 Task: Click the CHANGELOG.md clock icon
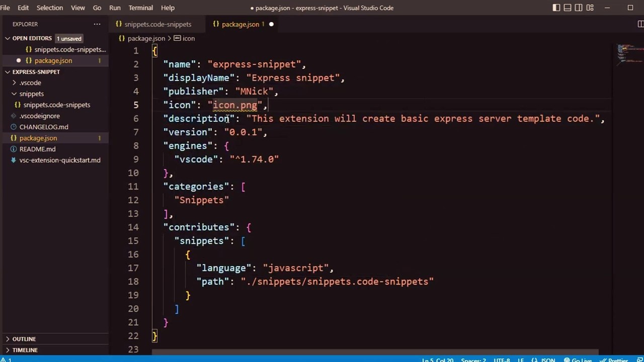[x=14, y=127]
